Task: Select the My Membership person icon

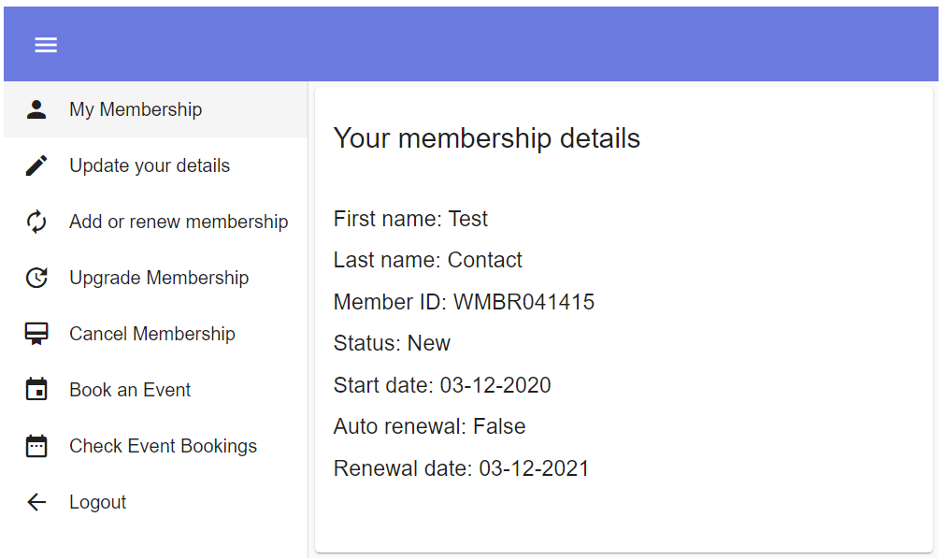Action: 36,108
